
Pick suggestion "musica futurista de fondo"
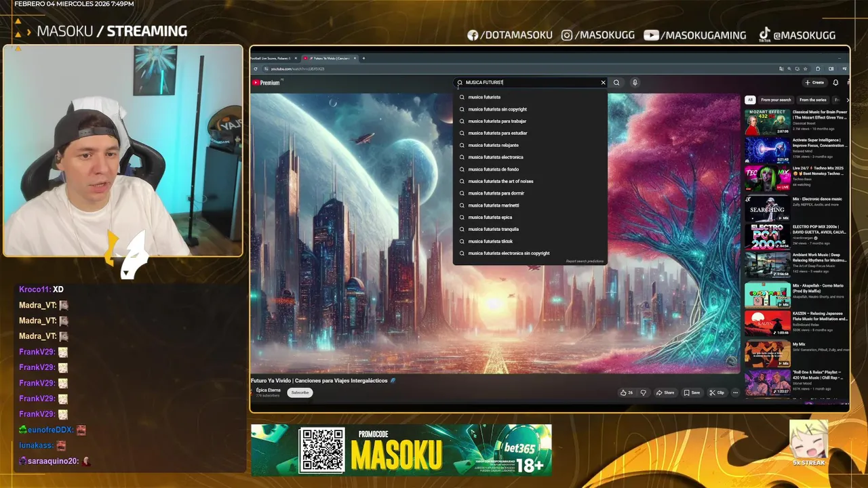click(x=530, y=169)
